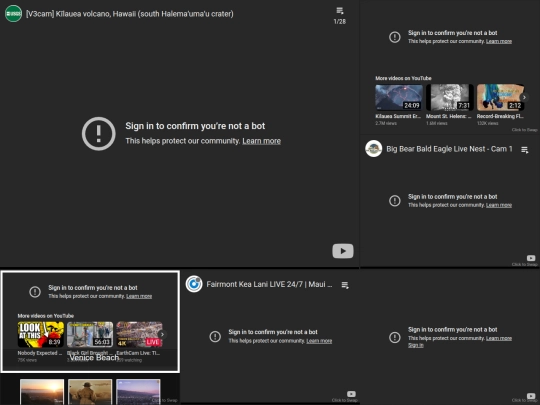Click Learn more in Big Bear Eagle player
Screen dimensions: 540x405
pos(499,205)
